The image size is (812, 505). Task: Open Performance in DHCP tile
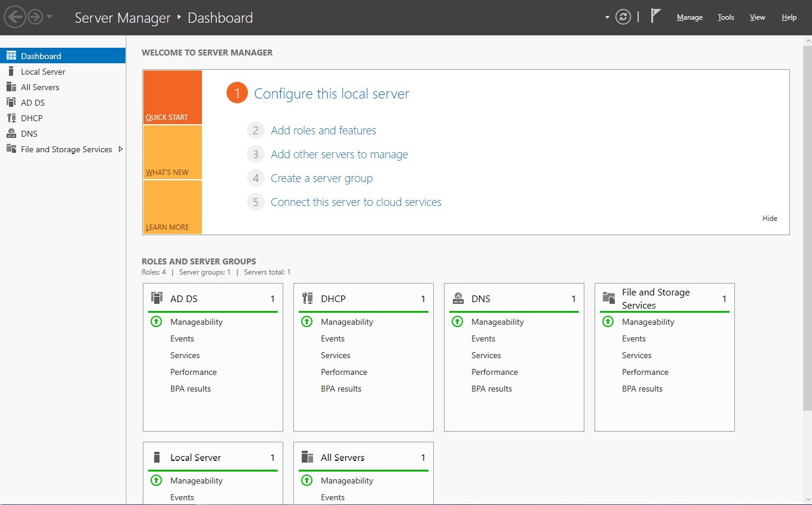[344, 372]
